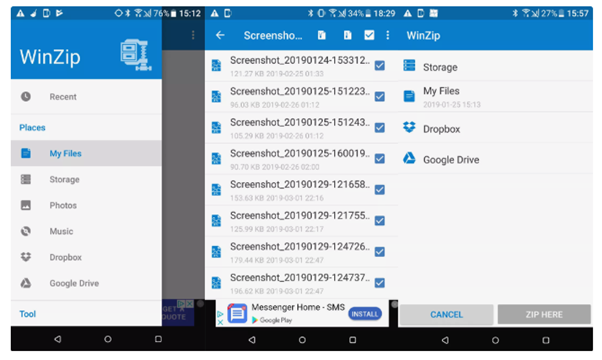
Task: Click the Music disc icon in drawer
Action: (26, 231)
